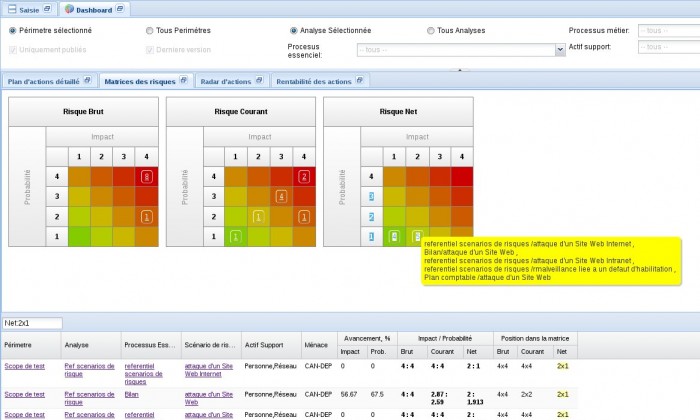Screen dimensions: 700x420
Task: Open the Processus métier combo box
Action: (669, 30)
